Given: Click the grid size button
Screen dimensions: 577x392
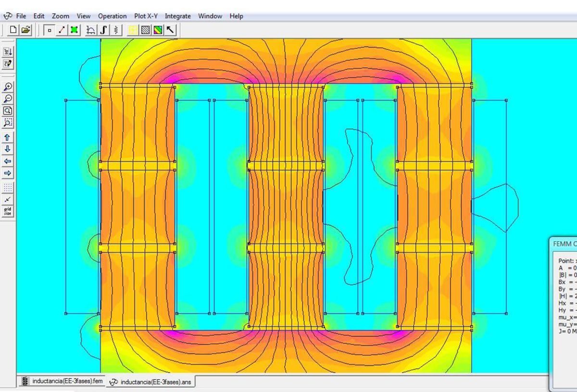Looking at the screenshot, I should [8, 211].
